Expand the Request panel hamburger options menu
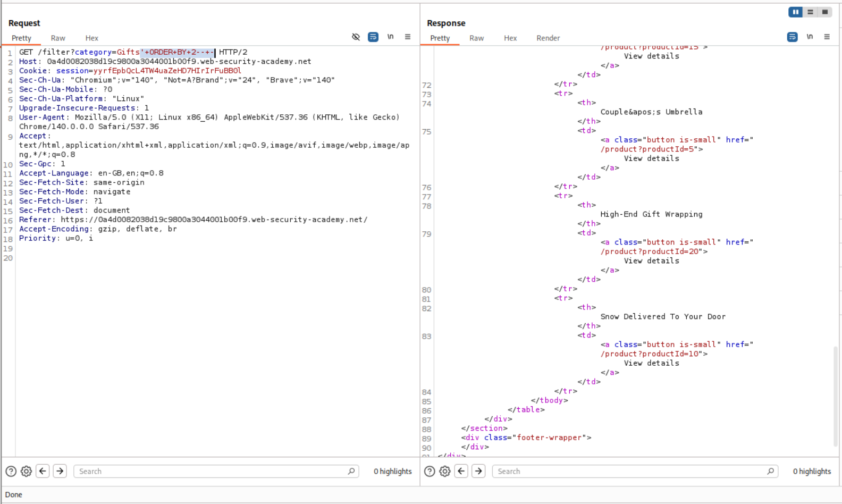The width and height of the screenshot is (842, 504). point(408,37)
